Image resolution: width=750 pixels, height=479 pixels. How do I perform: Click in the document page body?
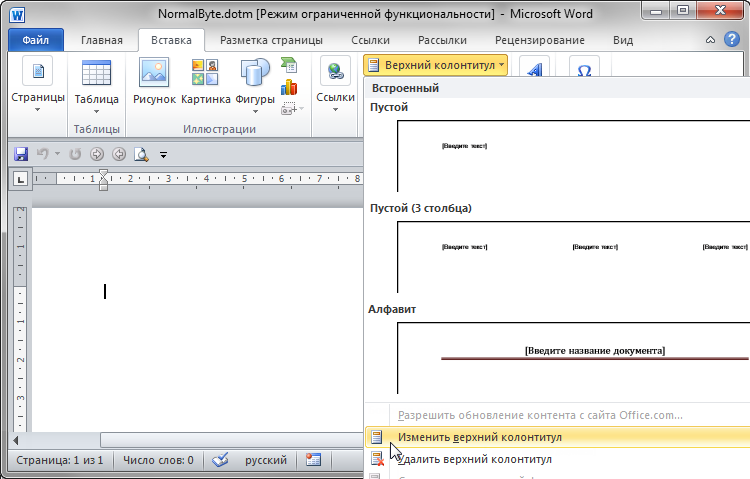pyautogui.click(x=197, y=320)
